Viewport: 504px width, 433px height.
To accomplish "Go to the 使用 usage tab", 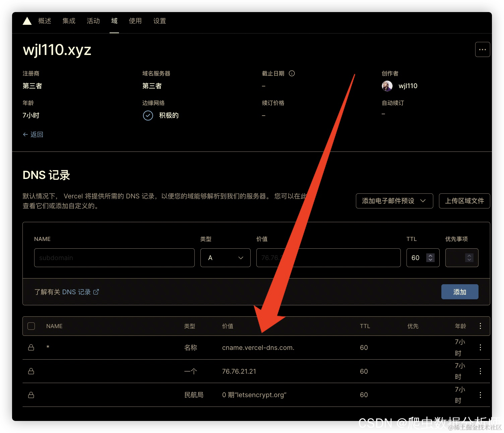I will pyautogui.click(x=135, y=21).
